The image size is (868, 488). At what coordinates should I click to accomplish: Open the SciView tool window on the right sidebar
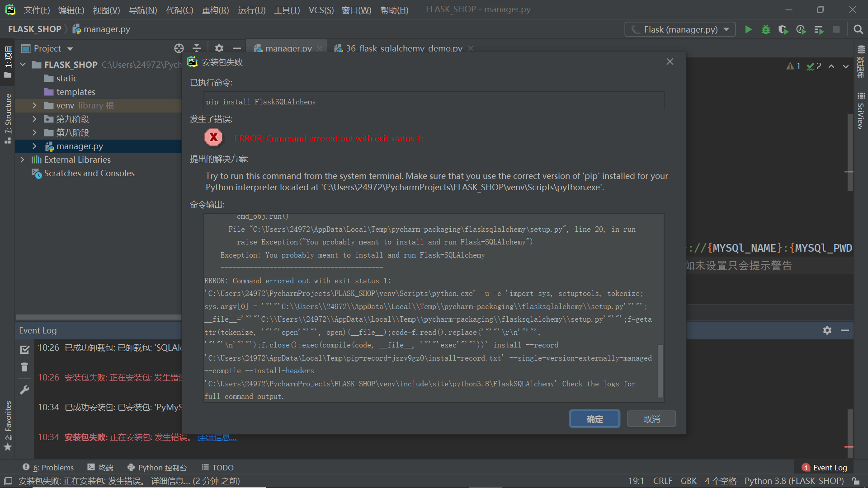[x=861, y=111]
